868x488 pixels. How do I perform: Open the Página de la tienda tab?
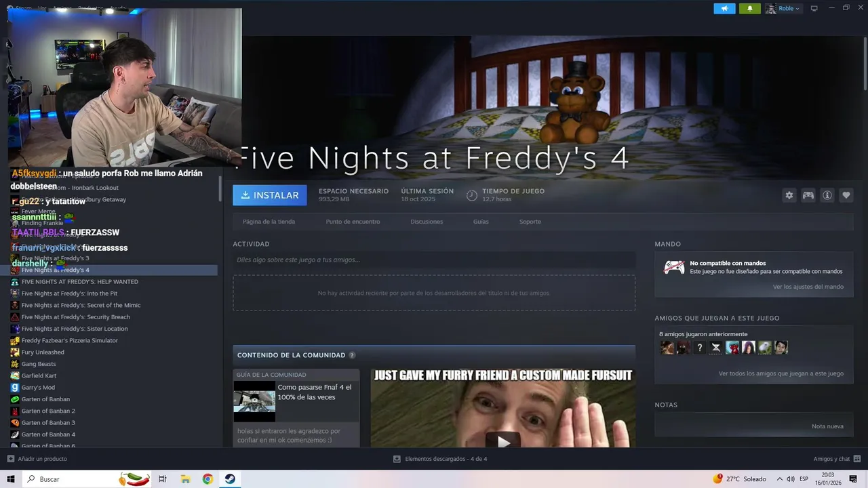point(269,222)
